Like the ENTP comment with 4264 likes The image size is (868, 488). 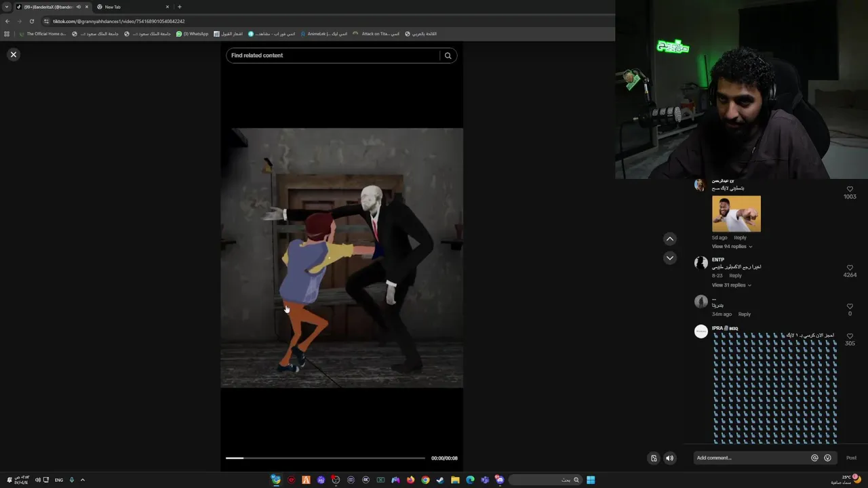[850, 268]
